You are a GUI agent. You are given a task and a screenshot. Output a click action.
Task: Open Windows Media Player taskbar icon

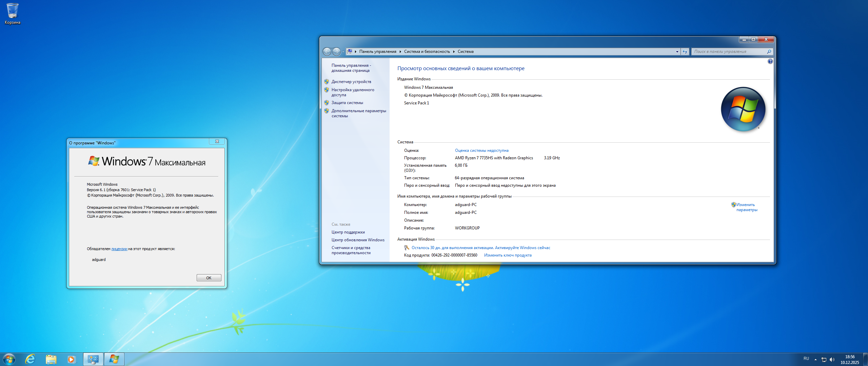point(71,359)
